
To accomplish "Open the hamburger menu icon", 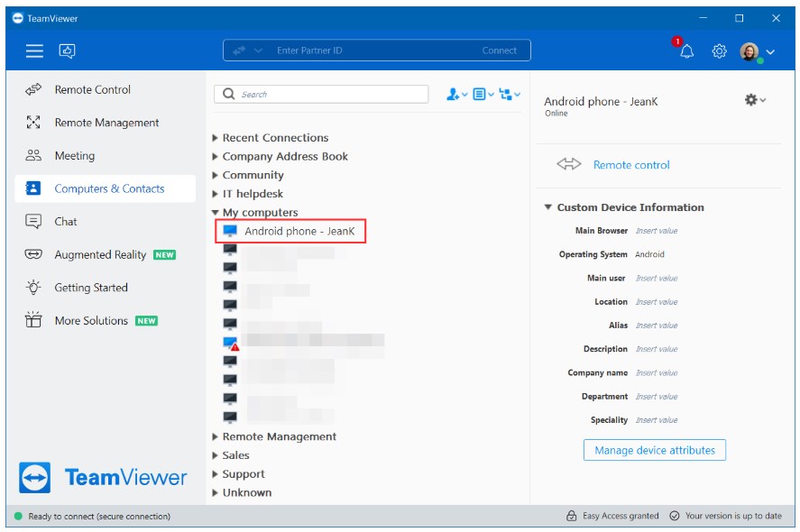I will pyautogui.click(x=34, y=51).
